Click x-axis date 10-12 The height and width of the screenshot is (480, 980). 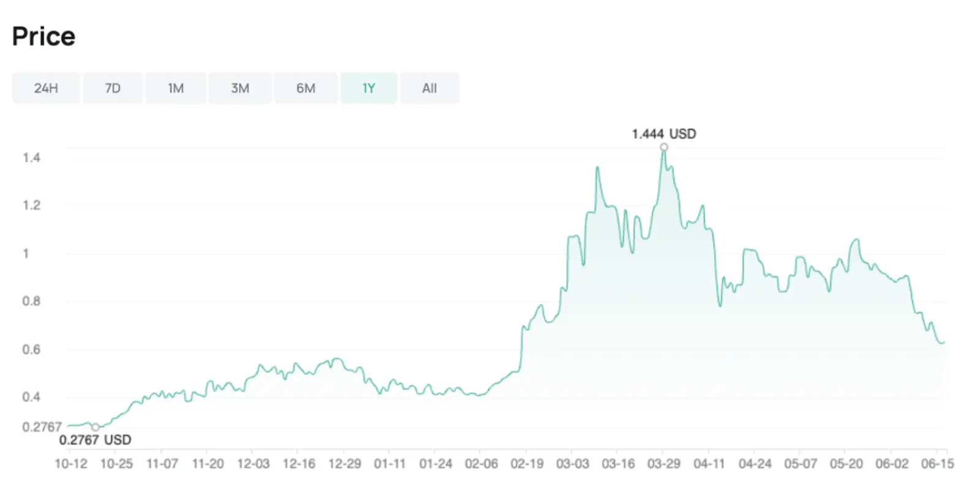71,464
